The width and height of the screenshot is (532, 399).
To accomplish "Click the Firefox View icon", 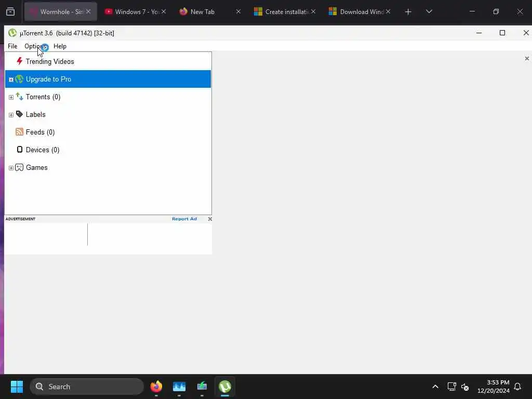I will coord(10,12).
